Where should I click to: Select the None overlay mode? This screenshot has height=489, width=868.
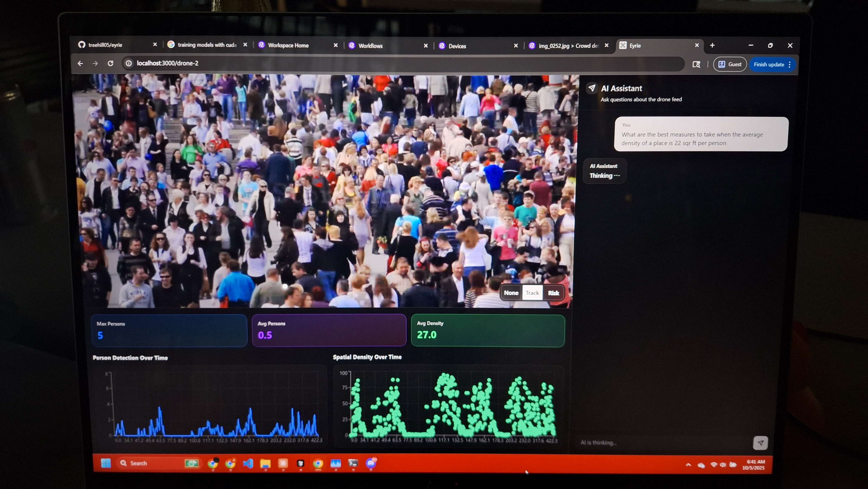tap(511, 293)
